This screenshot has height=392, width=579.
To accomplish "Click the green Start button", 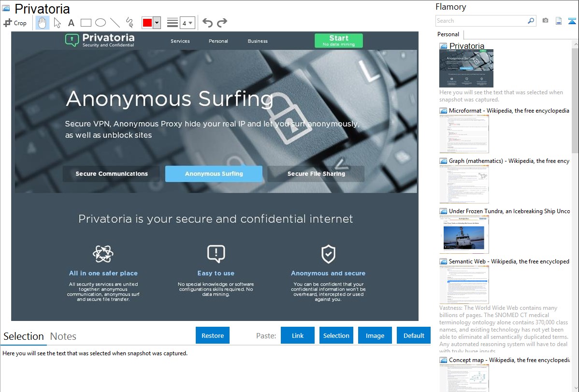I will pos(339,41).
